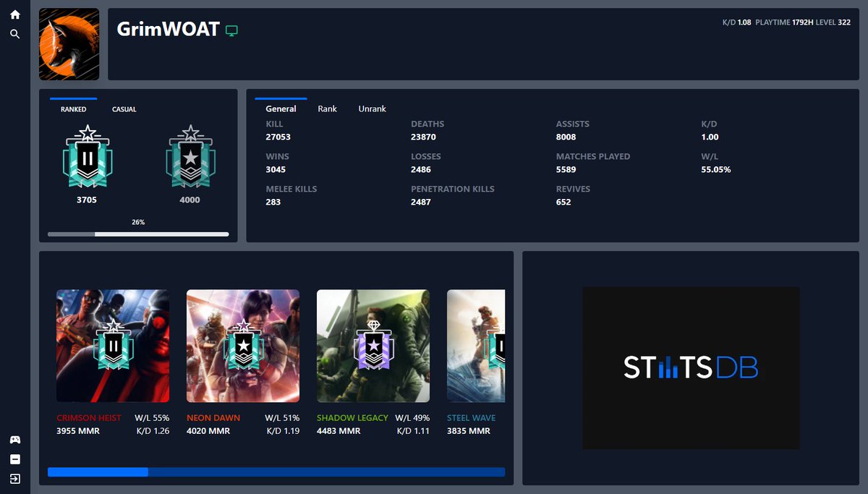Click the logout icon in the sidebar
Viewport: 868px width, 494px height.
click(14, 478)
